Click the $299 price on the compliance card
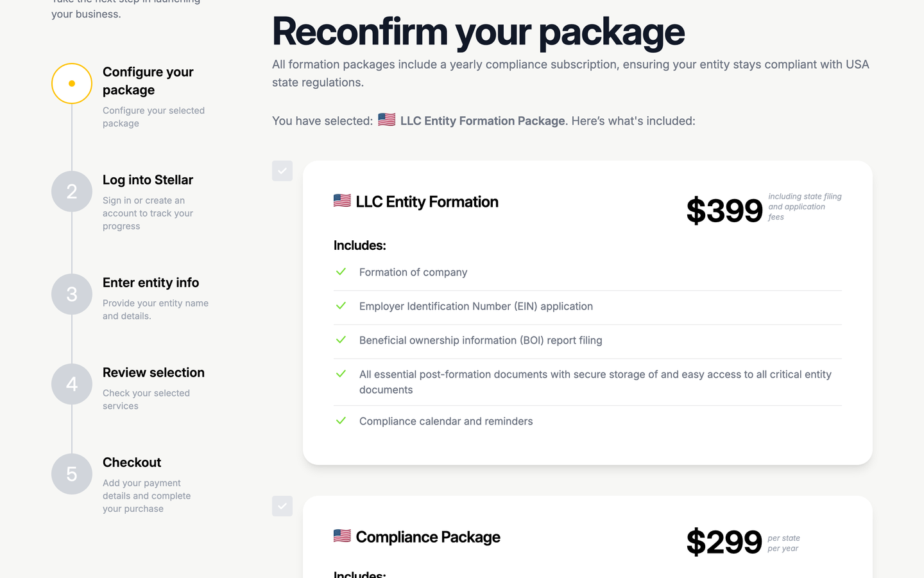924x578 pixels. pos(724,542)
